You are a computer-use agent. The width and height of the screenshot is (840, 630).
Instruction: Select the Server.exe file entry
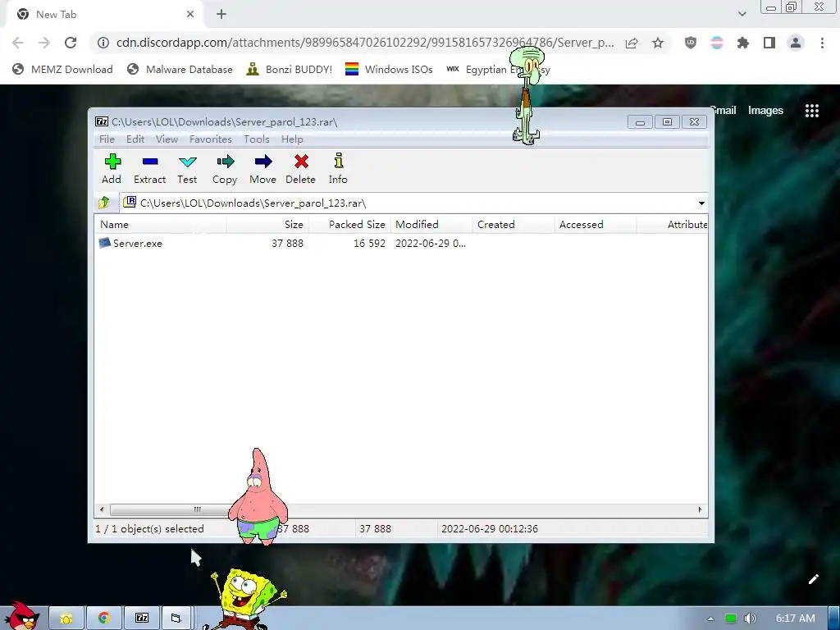tap(137, 243)
